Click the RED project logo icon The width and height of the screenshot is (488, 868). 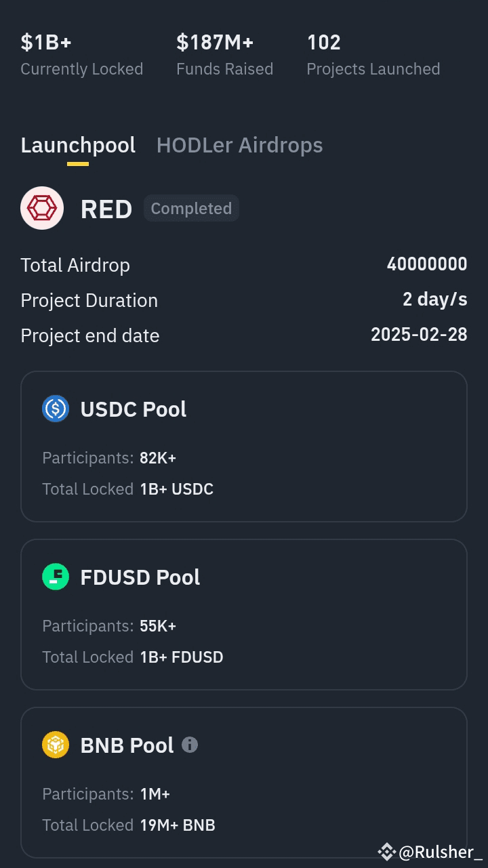pyautogui.click(x=42, y=208)
